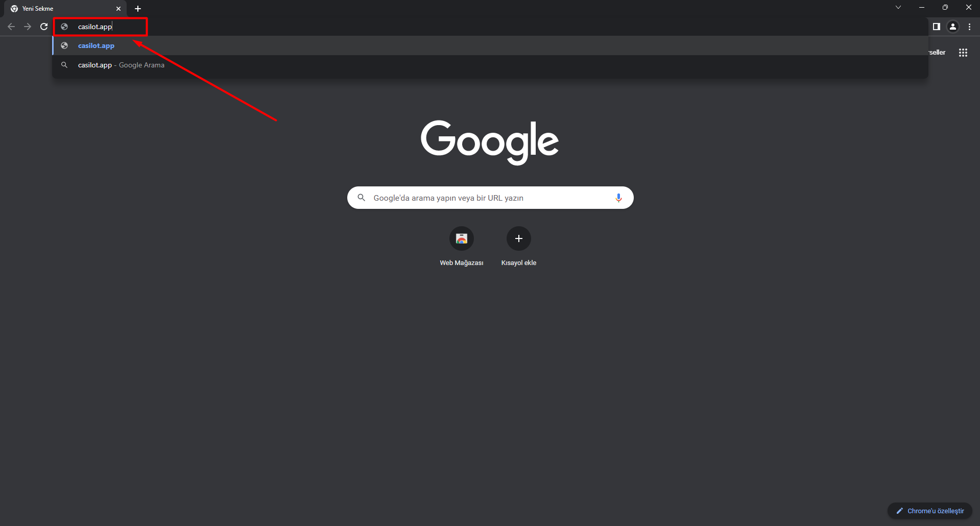Open the Chrome profile avatar icon
The height and width of the screenshot is (526, 980).
point(952,27)
